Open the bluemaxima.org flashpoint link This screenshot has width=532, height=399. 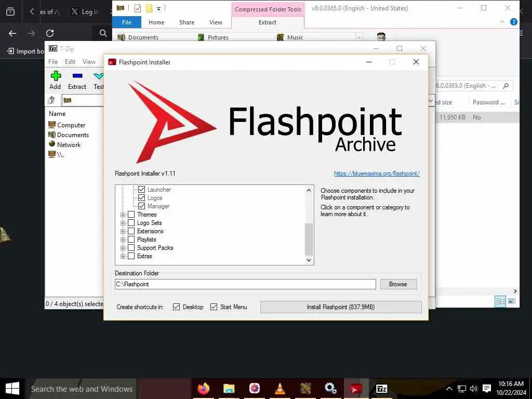[x=377, y=174]
